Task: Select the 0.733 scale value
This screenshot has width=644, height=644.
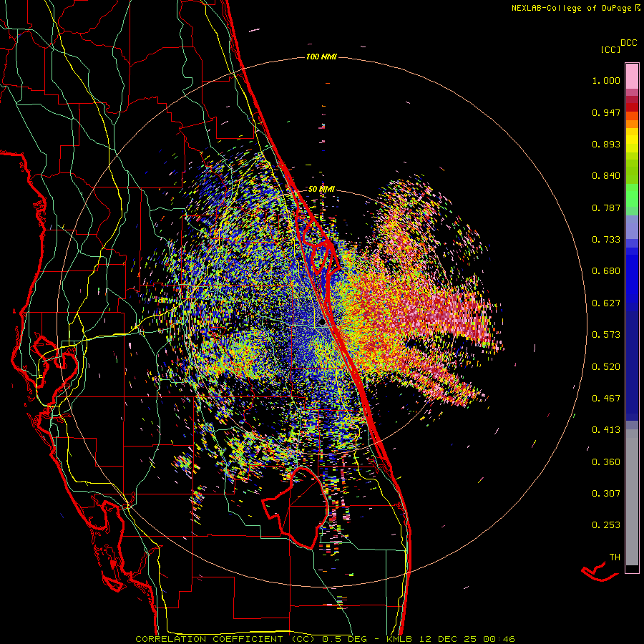Action: click(606, 240)
